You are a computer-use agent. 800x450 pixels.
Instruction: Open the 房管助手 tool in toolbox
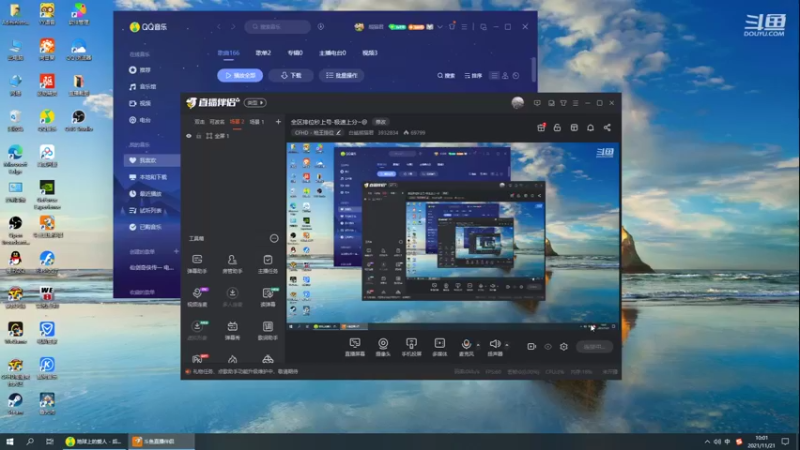click(232, 264)
